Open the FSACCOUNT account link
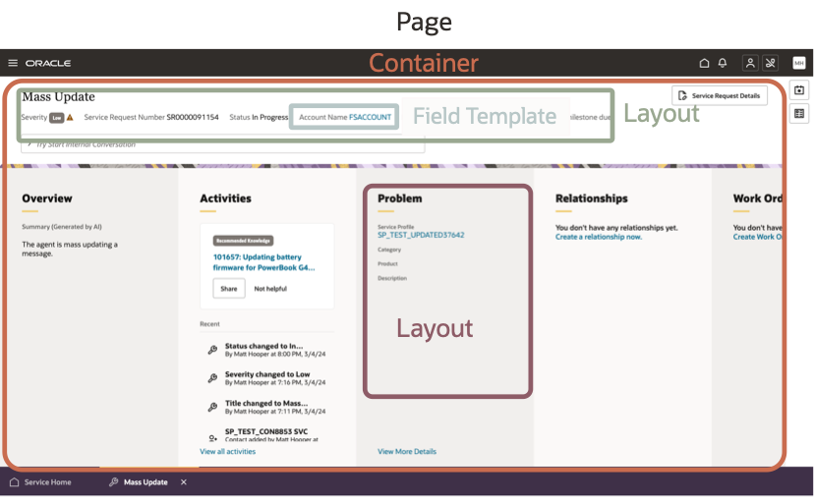 [371, 117]
